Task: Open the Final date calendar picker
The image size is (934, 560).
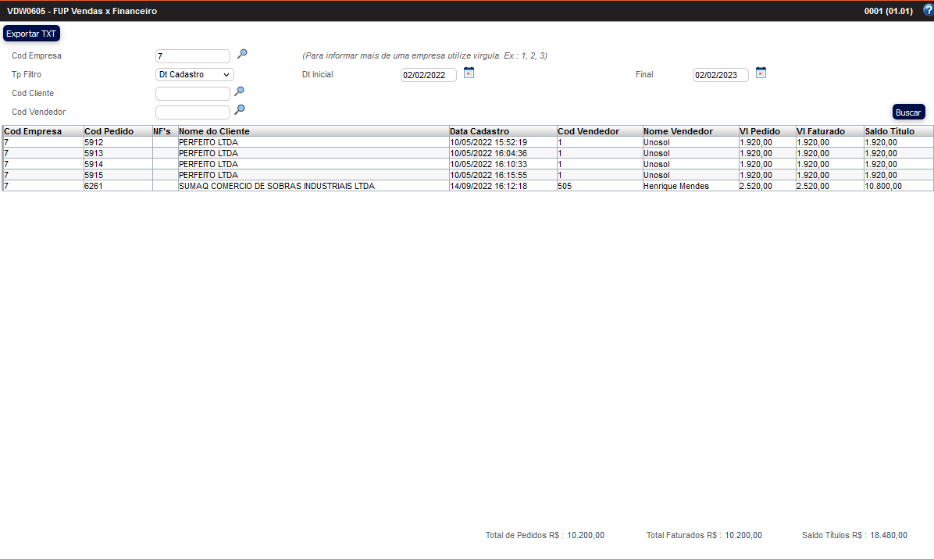Action: (x=761, y=73)
